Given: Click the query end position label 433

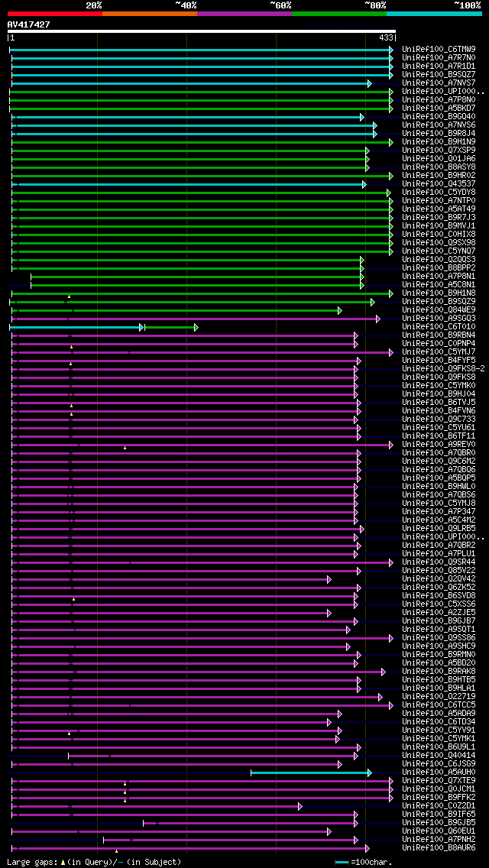Looking at the screenshot, I should (x=385, y=38).
